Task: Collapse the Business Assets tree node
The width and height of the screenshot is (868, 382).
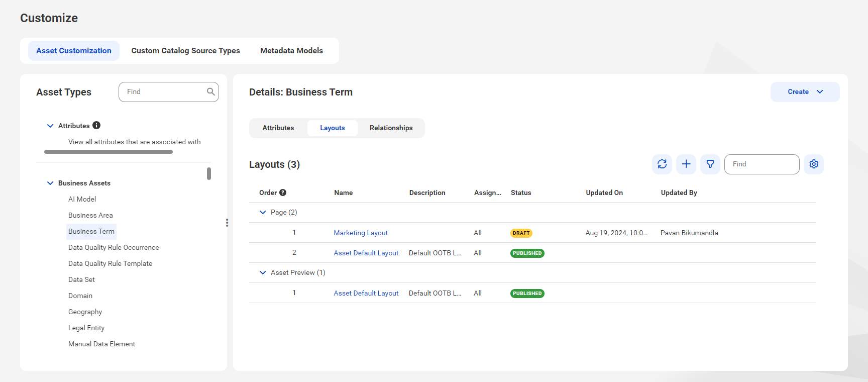Action: [x=50, y=183]
